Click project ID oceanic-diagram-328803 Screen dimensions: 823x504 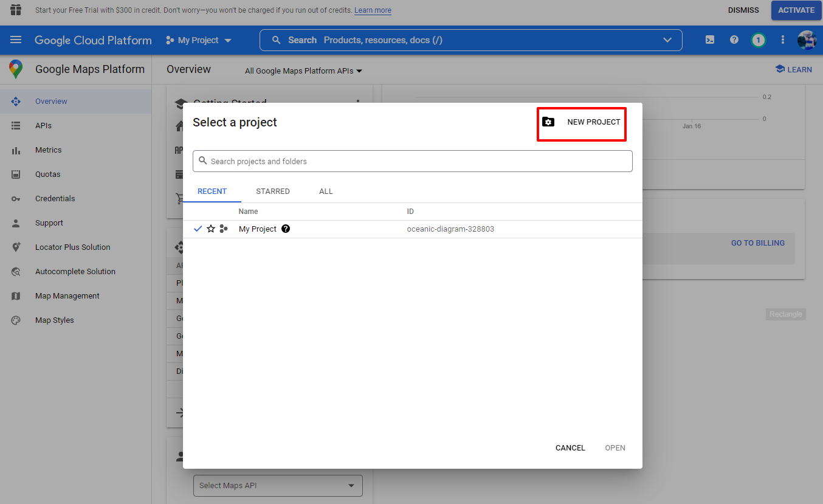click(450, 229)
